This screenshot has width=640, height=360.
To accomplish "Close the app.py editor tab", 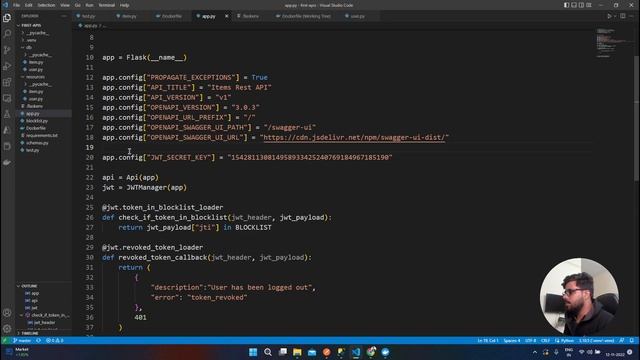I will [227, 16].
